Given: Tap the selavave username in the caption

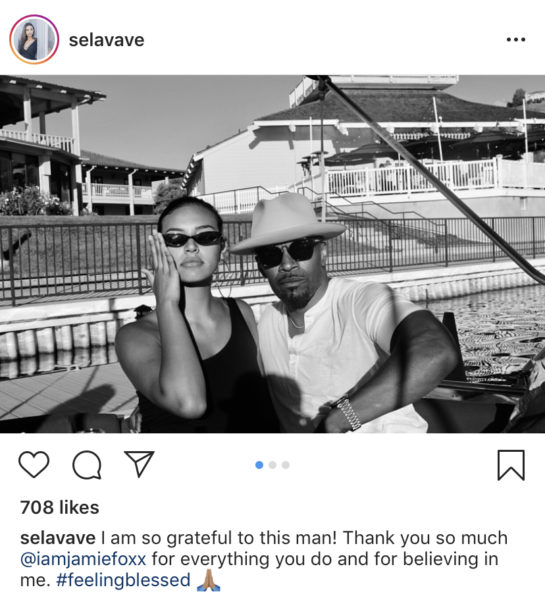Looking at the screenshot, I should pyautogui.click(x=58, y=538).
